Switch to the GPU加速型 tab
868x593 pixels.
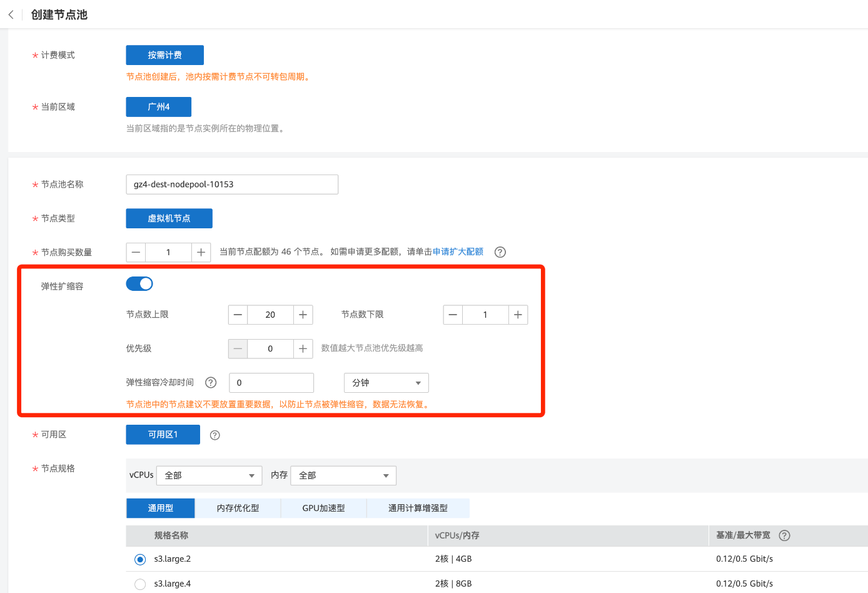coord(323,508)
